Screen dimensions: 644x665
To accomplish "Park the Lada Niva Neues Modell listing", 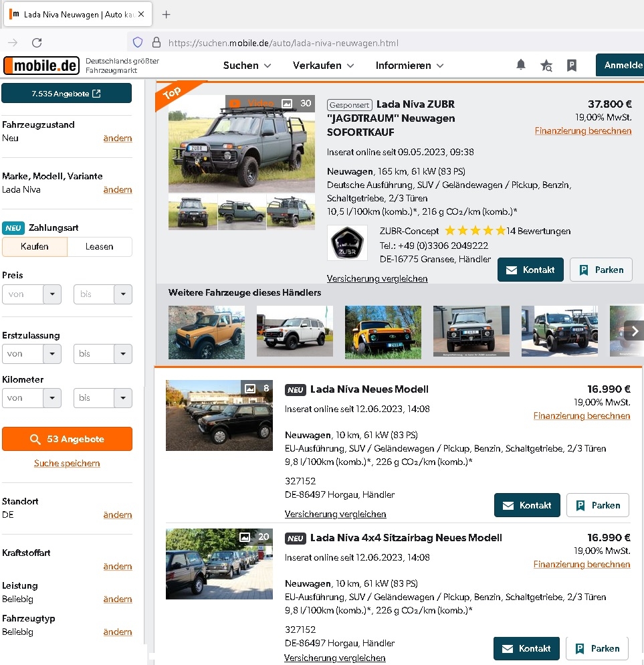I will [x=598, y=505].
